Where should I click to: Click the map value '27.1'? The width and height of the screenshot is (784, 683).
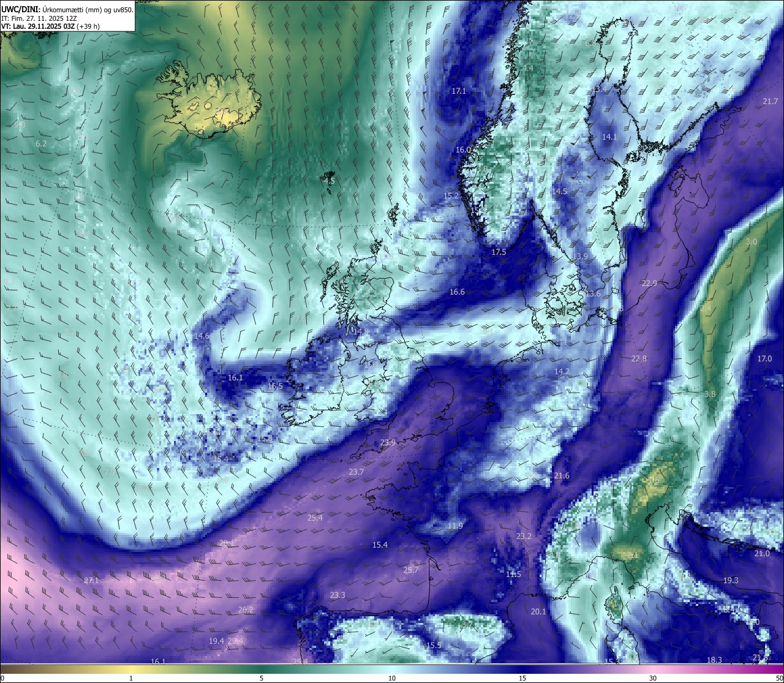(x=91, y=580)
